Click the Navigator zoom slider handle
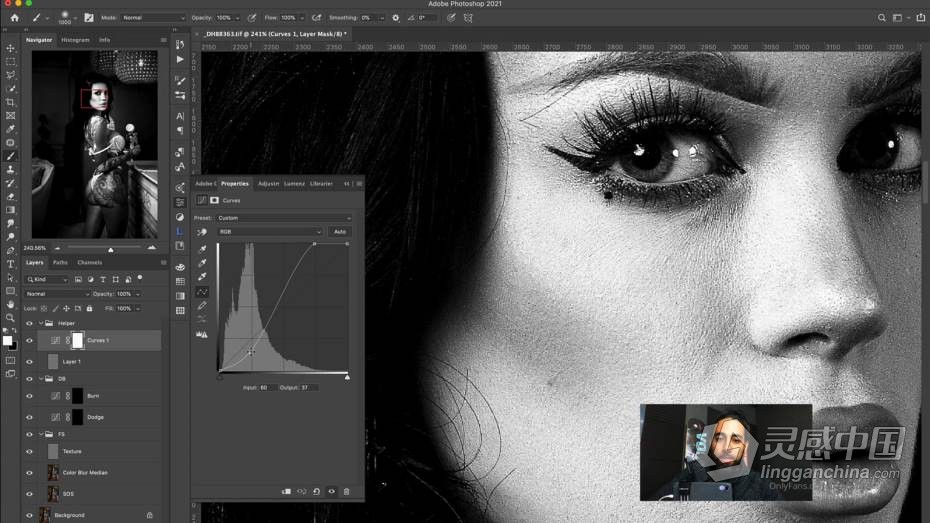Viewport: 930px width, 523px height. (111, 250)
